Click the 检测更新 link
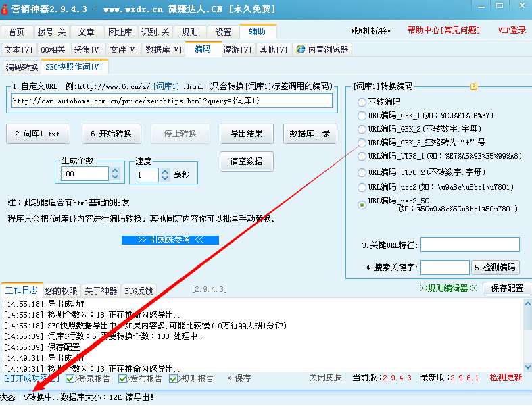Screen dimensions: 532x406 click(506, 378)
